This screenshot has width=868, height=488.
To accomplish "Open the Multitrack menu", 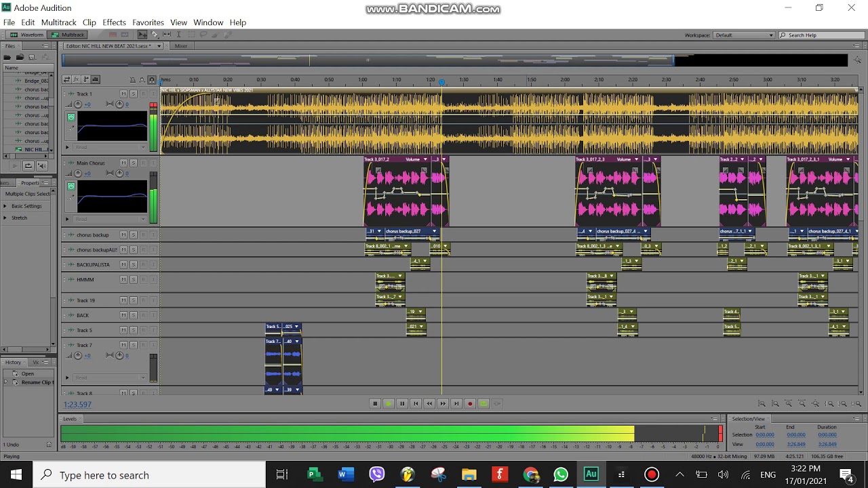I will [x=58, y=22].
